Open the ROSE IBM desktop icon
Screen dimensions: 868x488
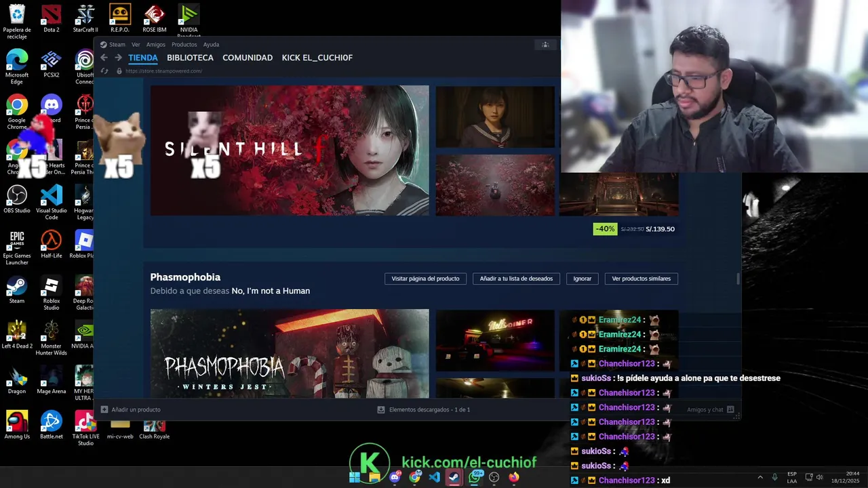[x=155, y=18]
